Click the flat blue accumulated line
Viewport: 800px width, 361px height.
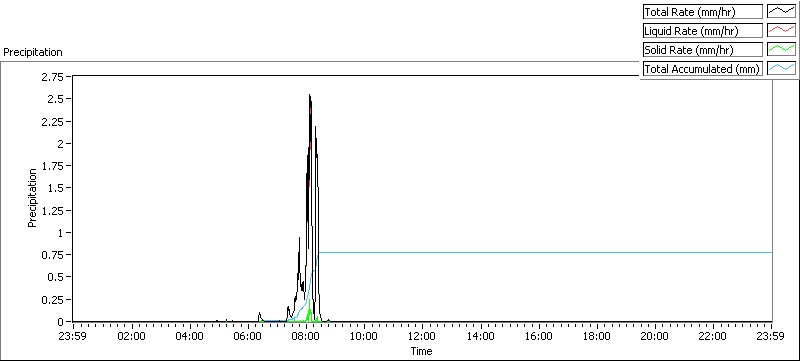pos(545,252)
